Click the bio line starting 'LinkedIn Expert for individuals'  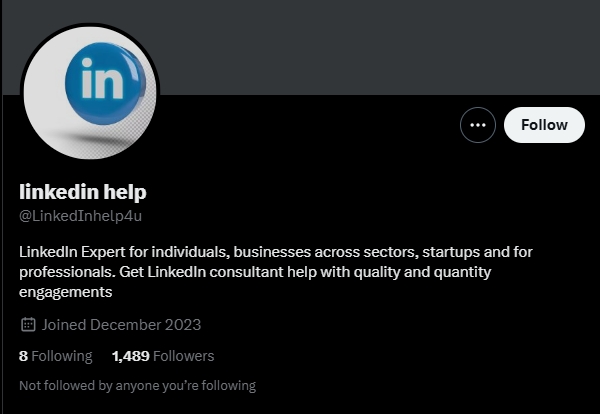276,252
